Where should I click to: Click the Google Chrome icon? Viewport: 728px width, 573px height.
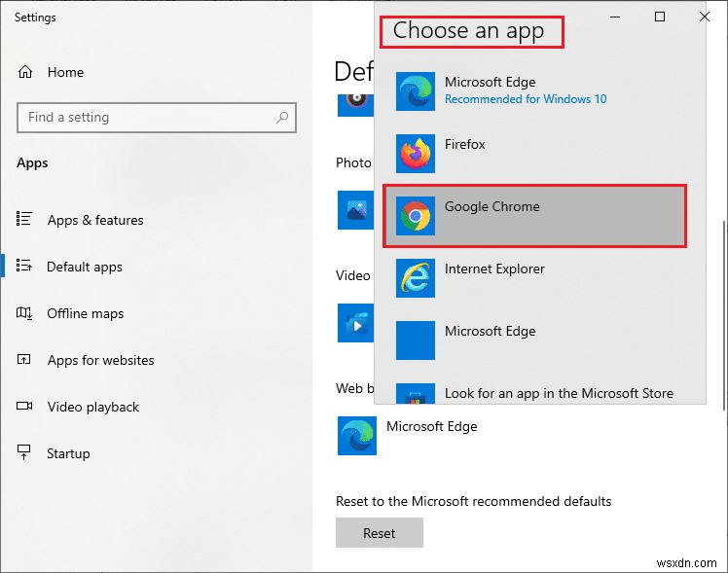(416, 216)
